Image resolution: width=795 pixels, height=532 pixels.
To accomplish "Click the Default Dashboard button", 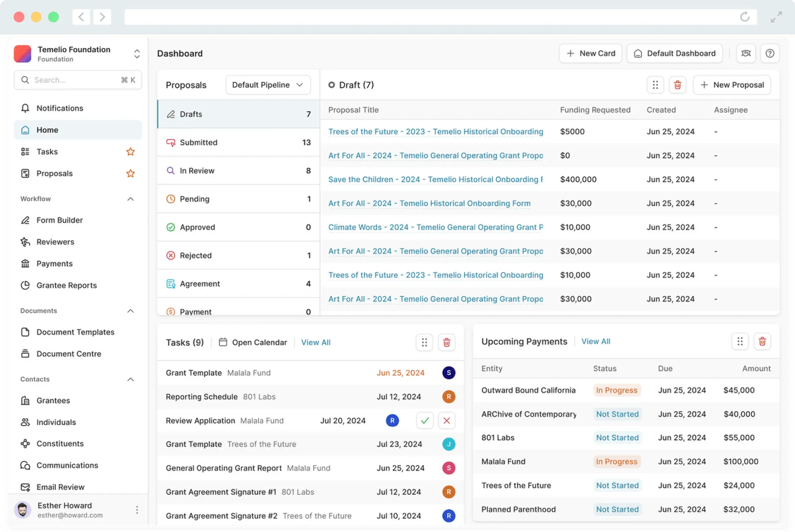I will pyautogui.click(x=675, y=53).
